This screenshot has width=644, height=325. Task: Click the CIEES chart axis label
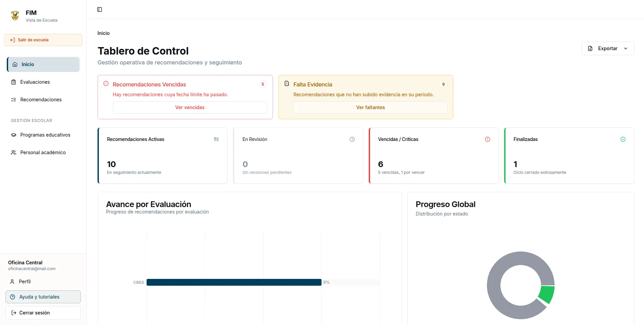click(x=138, y=282)
